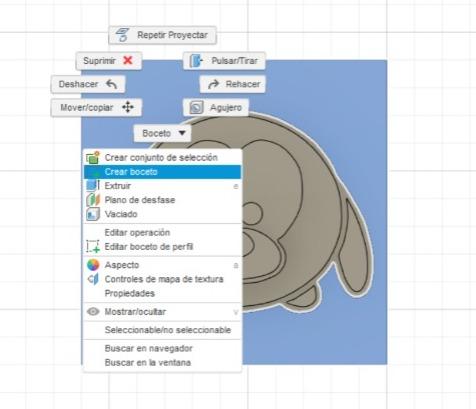Select Pulsar/Tirar in the marking menu
The height and width of the screenshot is (409, 476).
224,61
